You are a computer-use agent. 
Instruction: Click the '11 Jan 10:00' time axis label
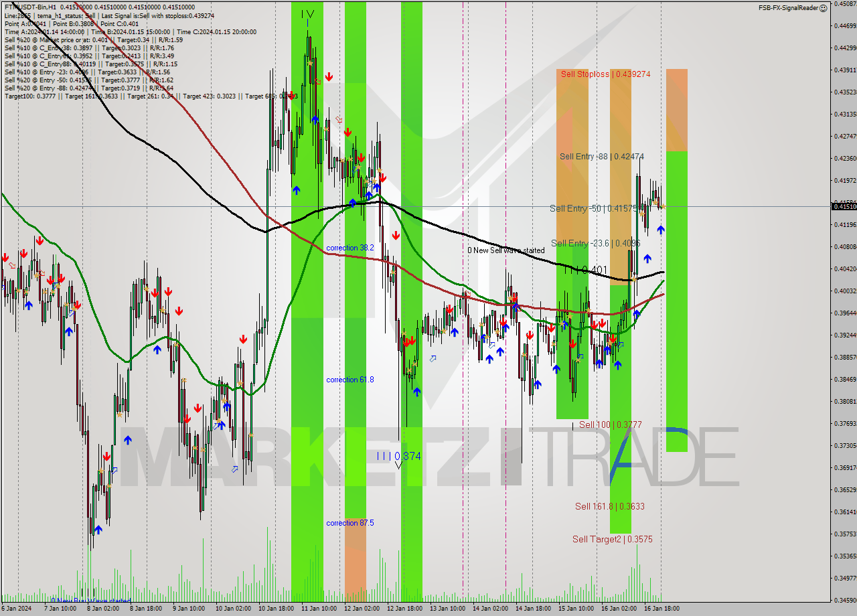[319, 609]
